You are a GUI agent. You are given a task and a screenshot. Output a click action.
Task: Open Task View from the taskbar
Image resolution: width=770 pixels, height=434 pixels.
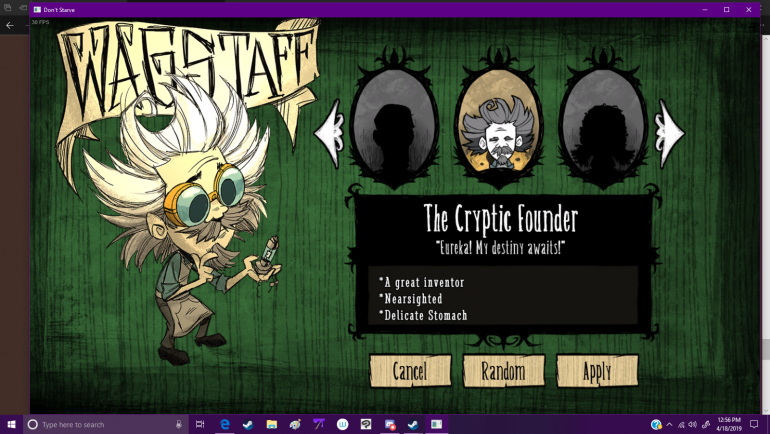pos(200,424)
